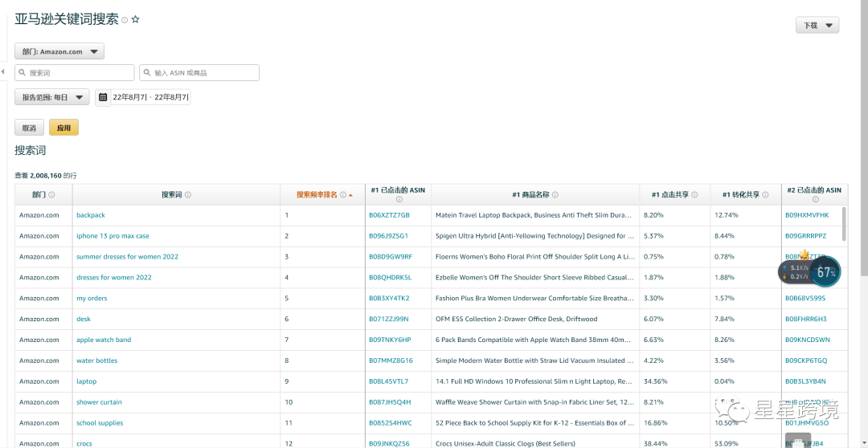Click the 搜索词 column header
The image size is (868, 448).
point(176,194)
